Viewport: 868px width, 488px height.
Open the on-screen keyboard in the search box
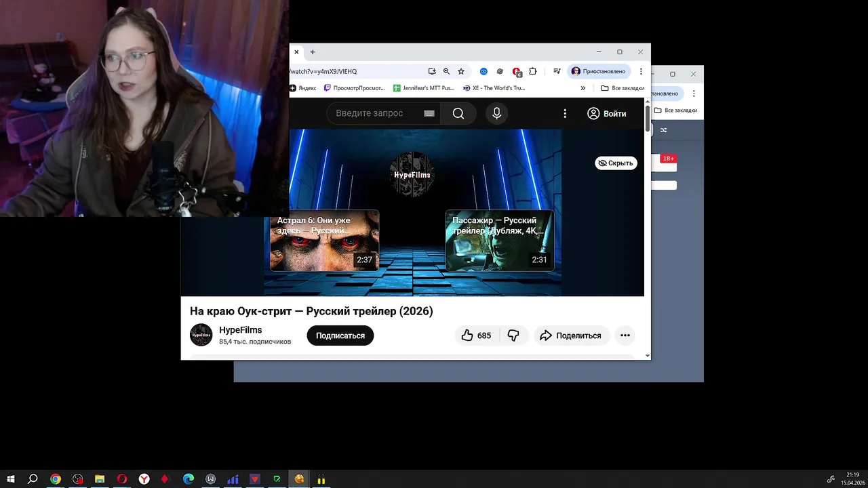[429, 113]
